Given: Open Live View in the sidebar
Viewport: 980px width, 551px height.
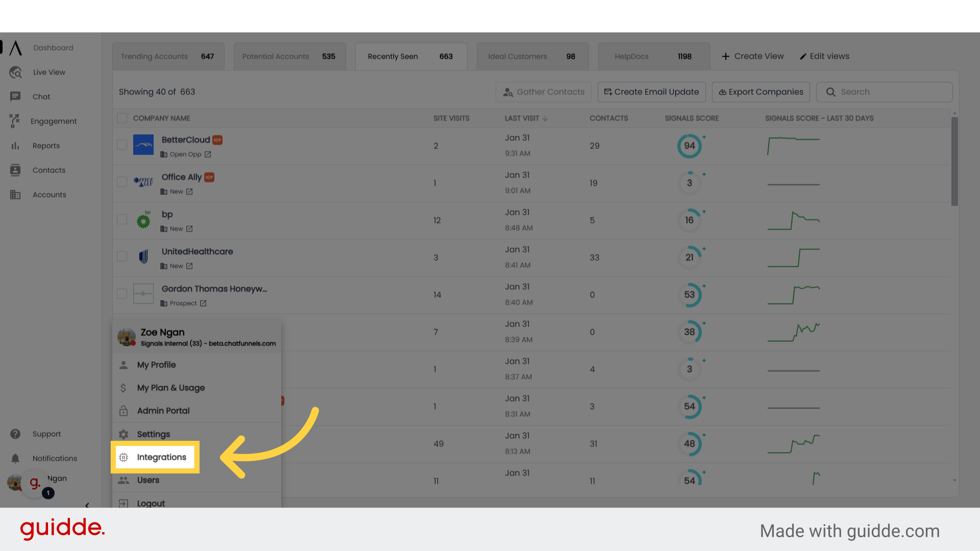Looking at the screenshot, I should coord(49,72).
